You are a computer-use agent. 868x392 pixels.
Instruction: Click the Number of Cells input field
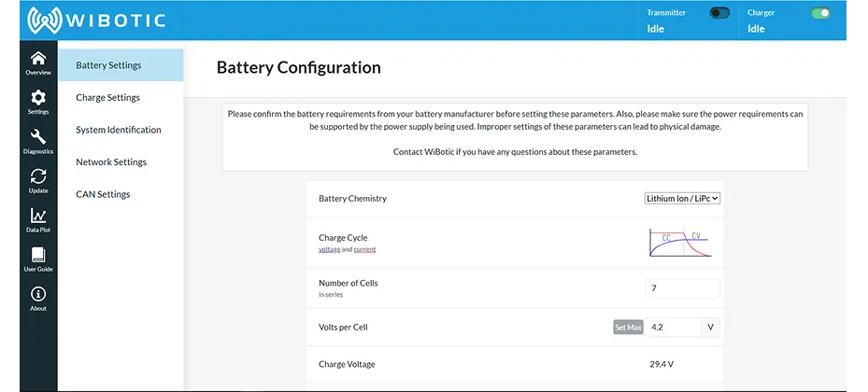point(682,288)
